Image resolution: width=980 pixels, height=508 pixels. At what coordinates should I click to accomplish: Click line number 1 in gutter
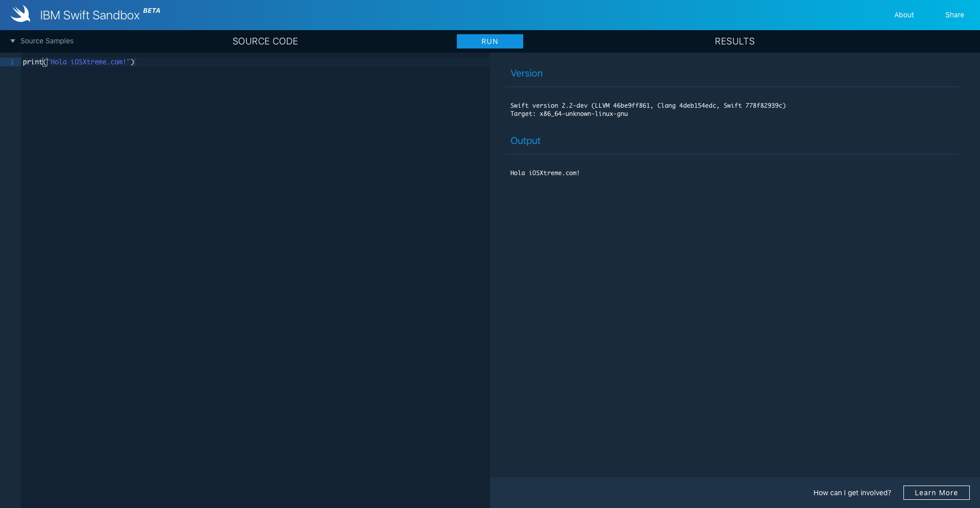[x=12, y=62]
